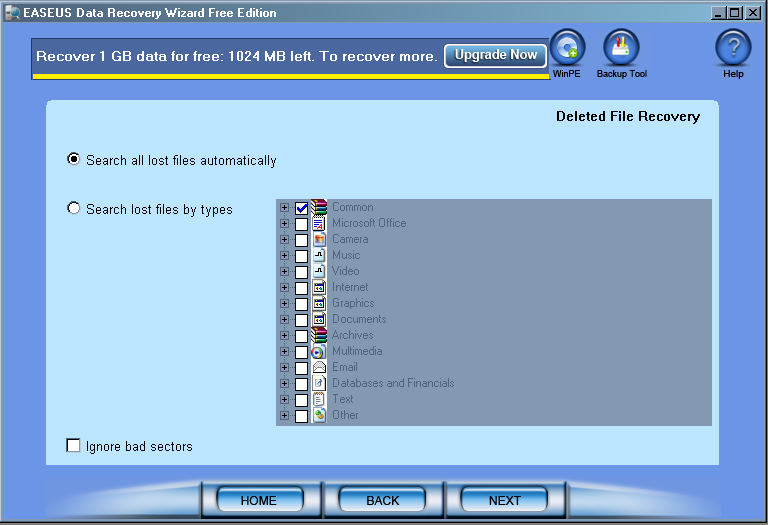Check the Documents file type checkbox
This screenshot has width=768, height=525.
click(302, 320)
